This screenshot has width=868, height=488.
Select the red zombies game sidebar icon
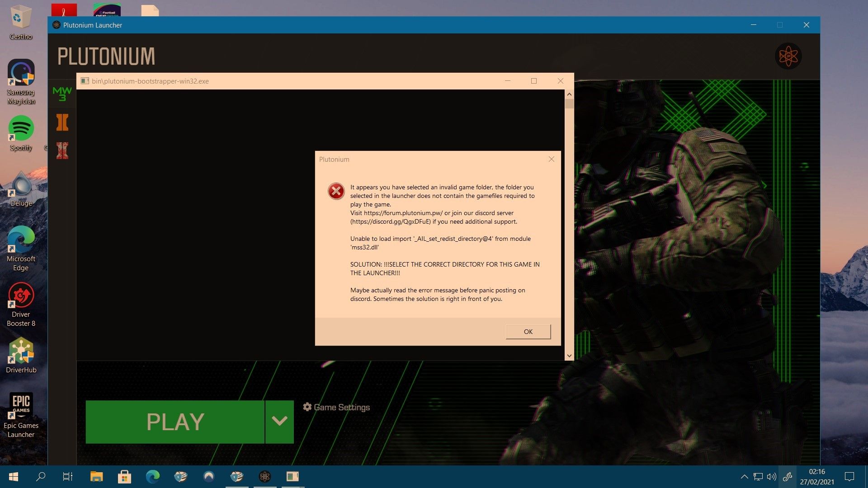[x=62, y=151]
